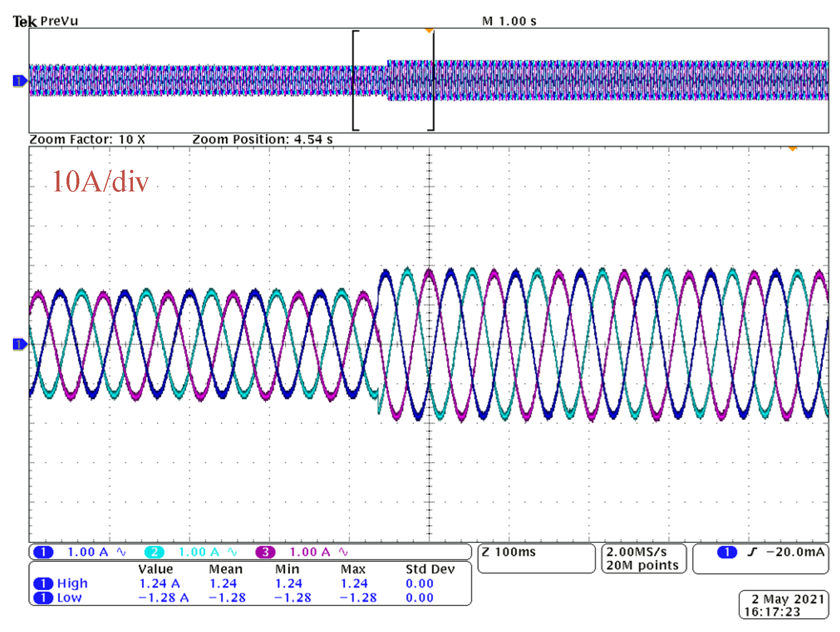Click the 'Min' column header

click(x=287, y=569)
